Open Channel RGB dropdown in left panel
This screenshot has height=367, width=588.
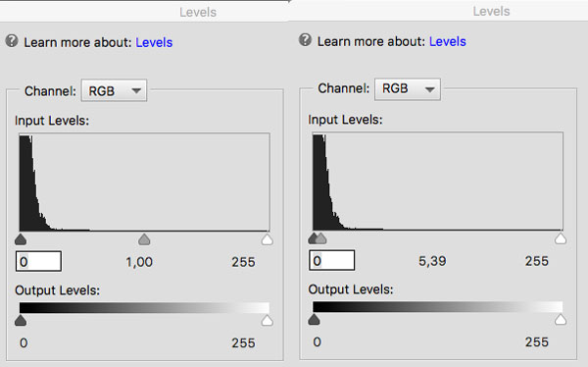click(x=114, y=90)
